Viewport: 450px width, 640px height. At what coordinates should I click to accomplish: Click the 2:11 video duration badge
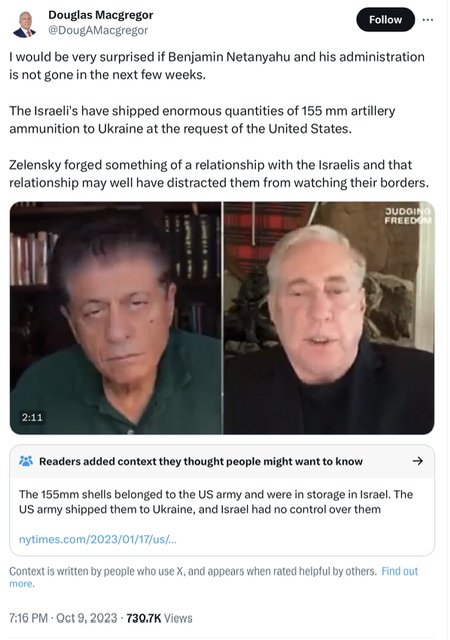(32, 417)
